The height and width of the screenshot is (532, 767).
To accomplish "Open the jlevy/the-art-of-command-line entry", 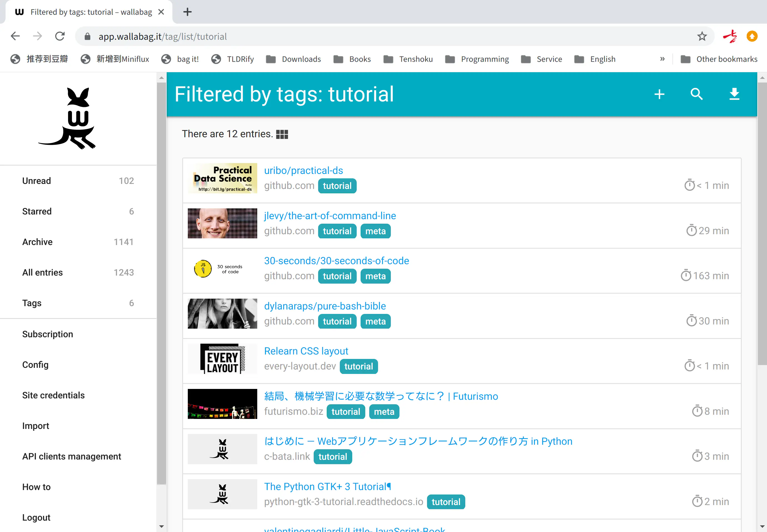I will pos(330,216).
